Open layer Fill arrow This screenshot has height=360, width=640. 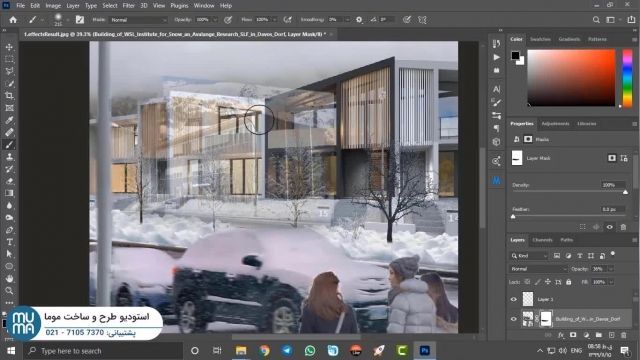click(611, 282)
